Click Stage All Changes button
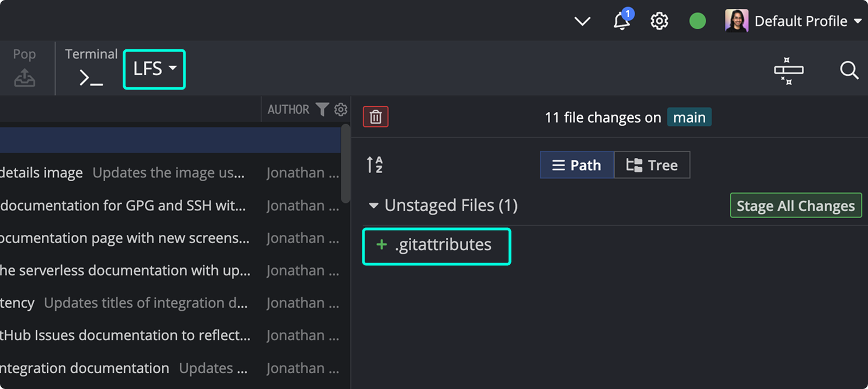 (x=795, y=206)
